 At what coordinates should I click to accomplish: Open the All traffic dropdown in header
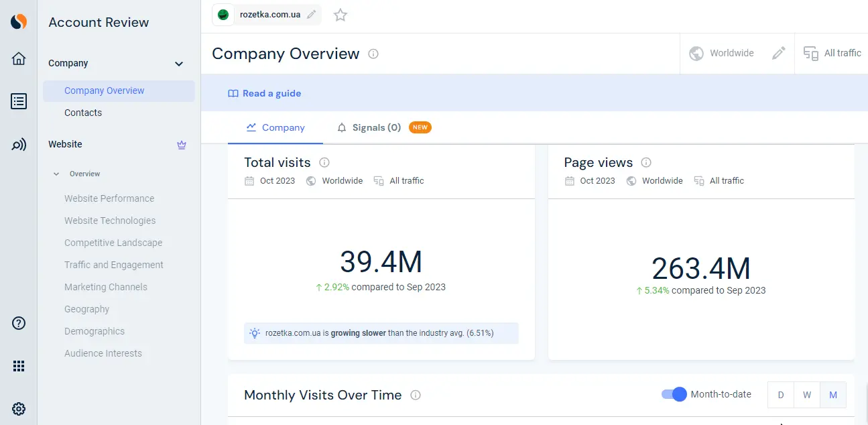point(832,53)
